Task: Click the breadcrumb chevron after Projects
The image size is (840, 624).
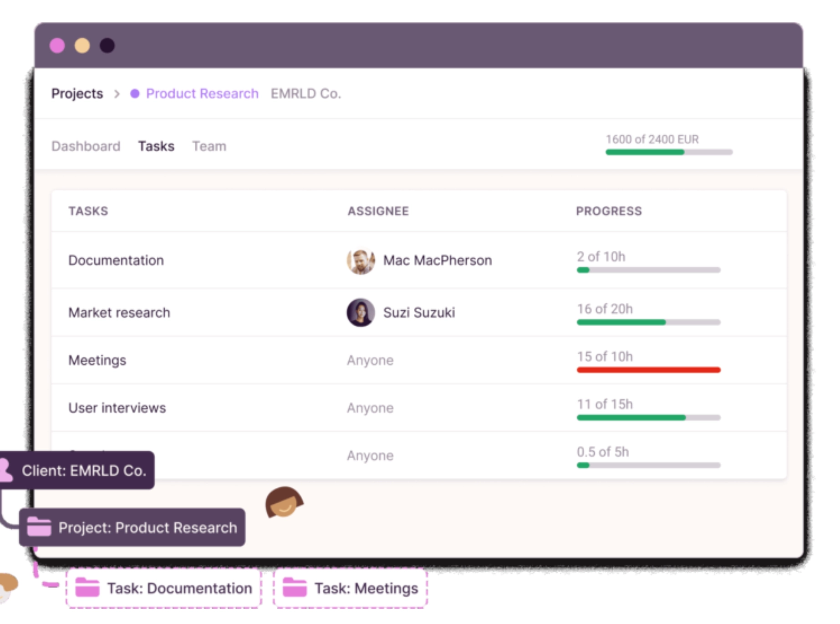Action: coord(117,94)
